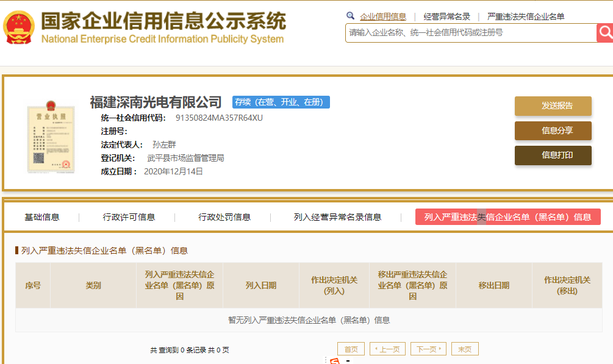
Task: Open the 营业执照 business license thumbnail
Action: tap(51, 137)
